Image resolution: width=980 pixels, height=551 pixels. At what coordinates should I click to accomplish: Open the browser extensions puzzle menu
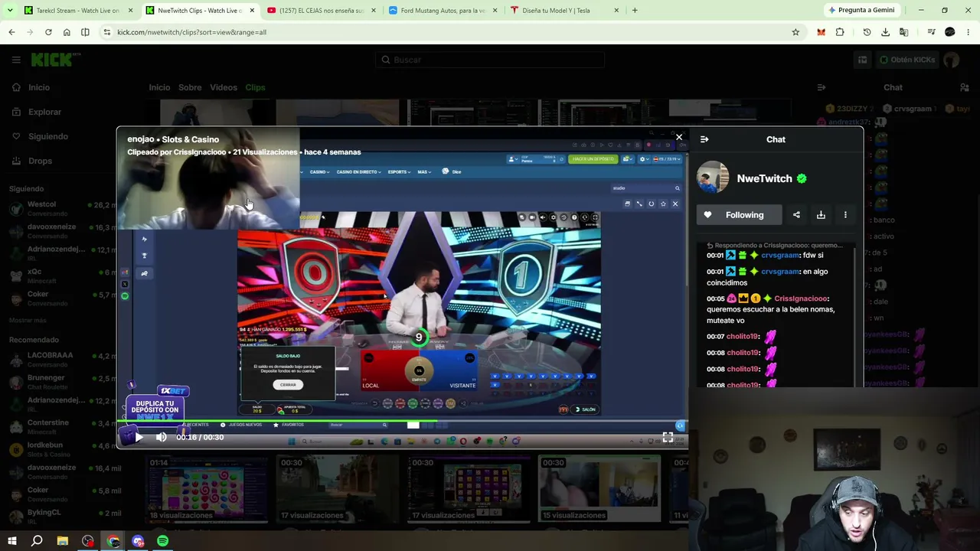[x=840, y=32]
